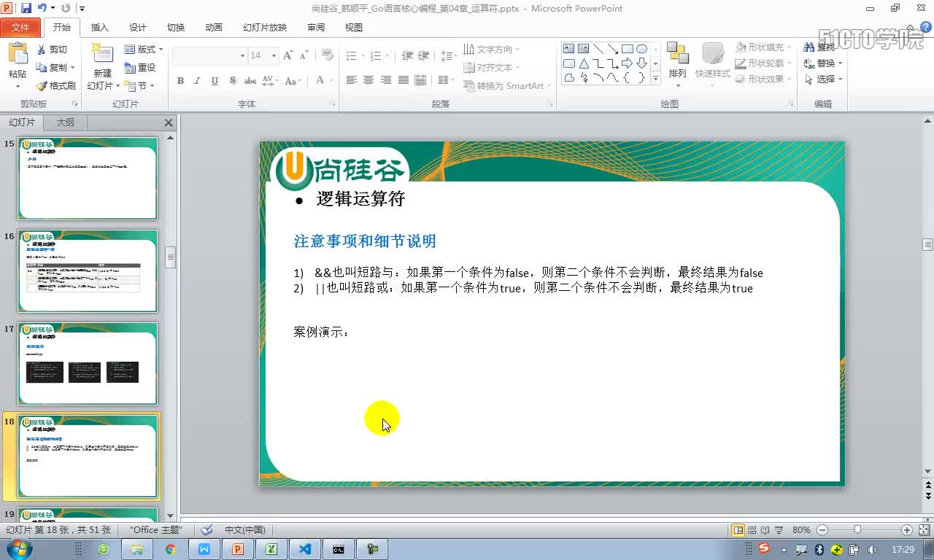Pick the Down Arrow block shape
Screen dimensions: 934x560
tap(642, 63)
